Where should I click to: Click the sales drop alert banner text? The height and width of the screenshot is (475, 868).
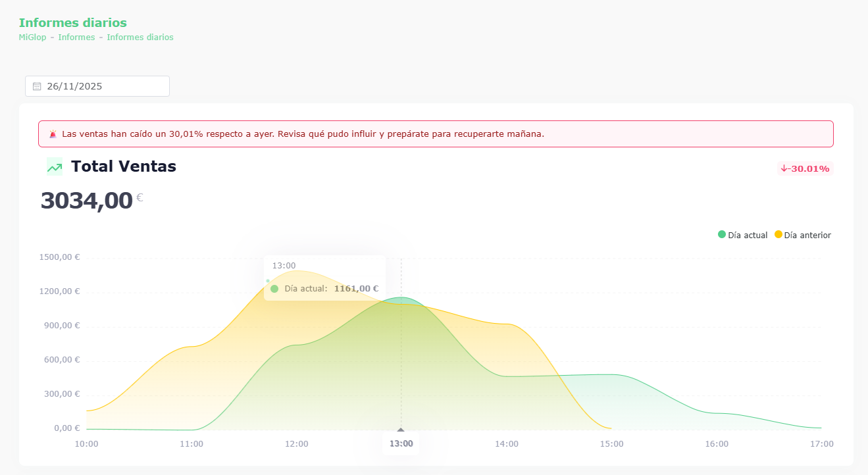tap(303, 134)
